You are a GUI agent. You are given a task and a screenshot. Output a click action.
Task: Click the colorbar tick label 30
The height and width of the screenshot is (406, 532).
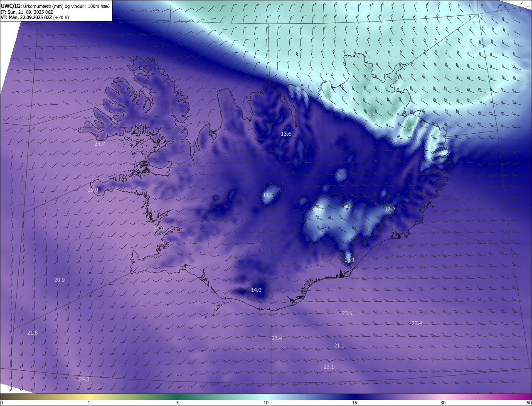[443, 403]
